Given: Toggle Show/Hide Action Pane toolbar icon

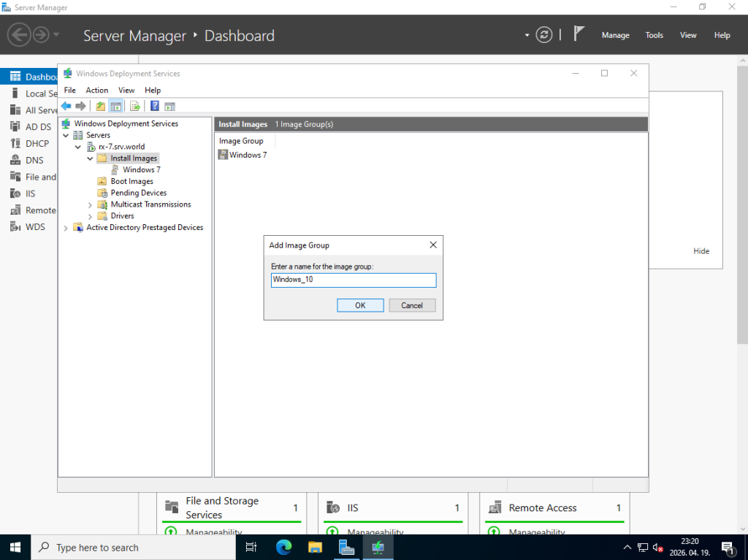Looking at the screenshot, I should [x=169, y=106].
